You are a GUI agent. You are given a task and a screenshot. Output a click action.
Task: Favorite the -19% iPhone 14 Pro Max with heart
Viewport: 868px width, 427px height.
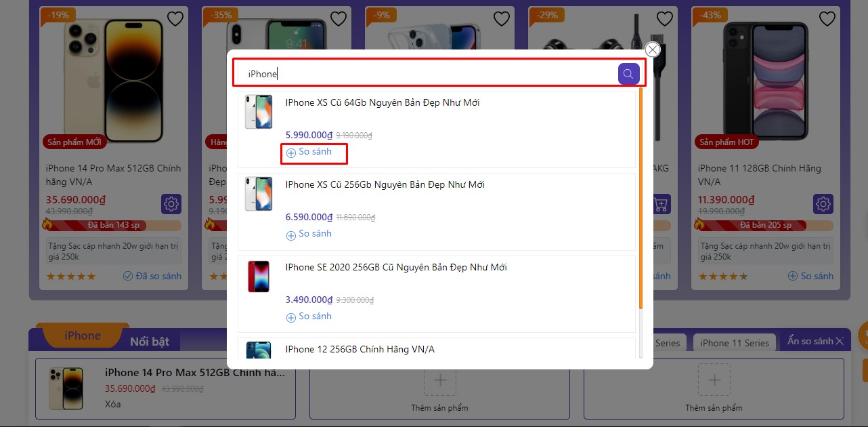coord(175,19)
